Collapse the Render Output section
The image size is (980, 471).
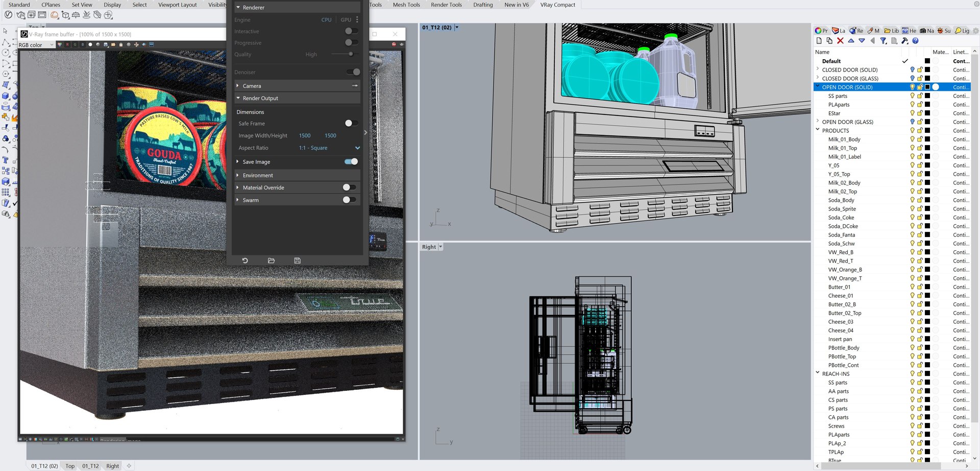coord(238,98)
